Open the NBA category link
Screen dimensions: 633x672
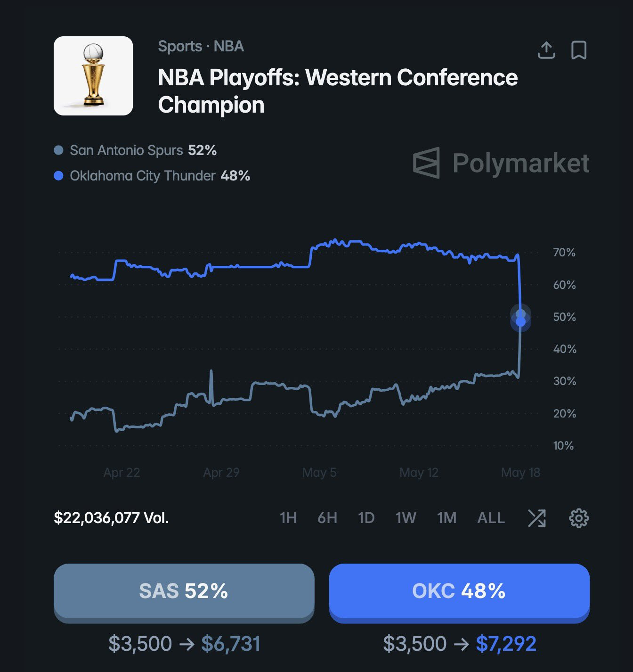(229, 46)
